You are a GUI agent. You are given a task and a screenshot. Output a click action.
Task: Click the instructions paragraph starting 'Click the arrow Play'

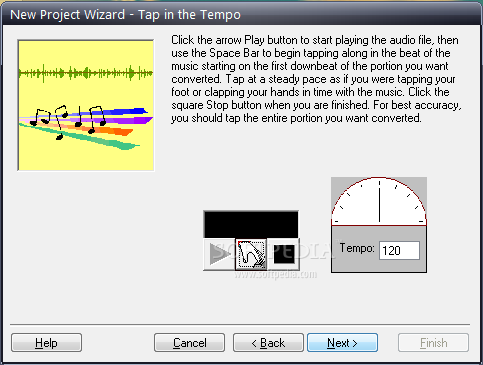coord(316,79)
